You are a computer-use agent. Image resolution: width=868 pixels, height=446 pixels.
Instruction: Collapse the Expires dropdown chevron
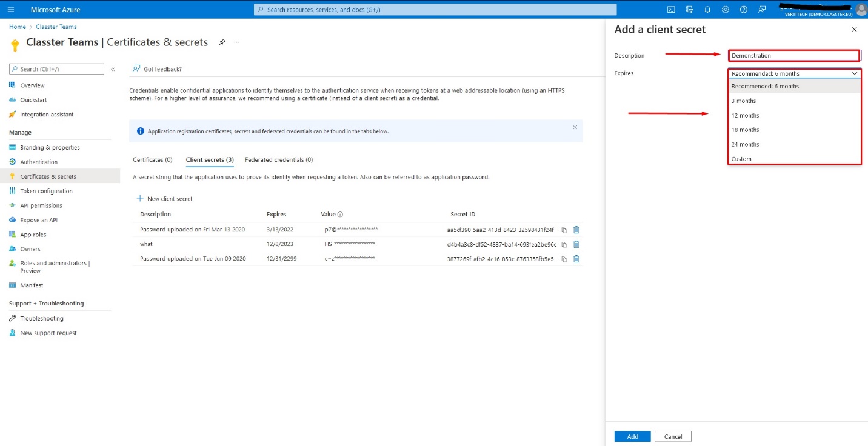(854, 73)
